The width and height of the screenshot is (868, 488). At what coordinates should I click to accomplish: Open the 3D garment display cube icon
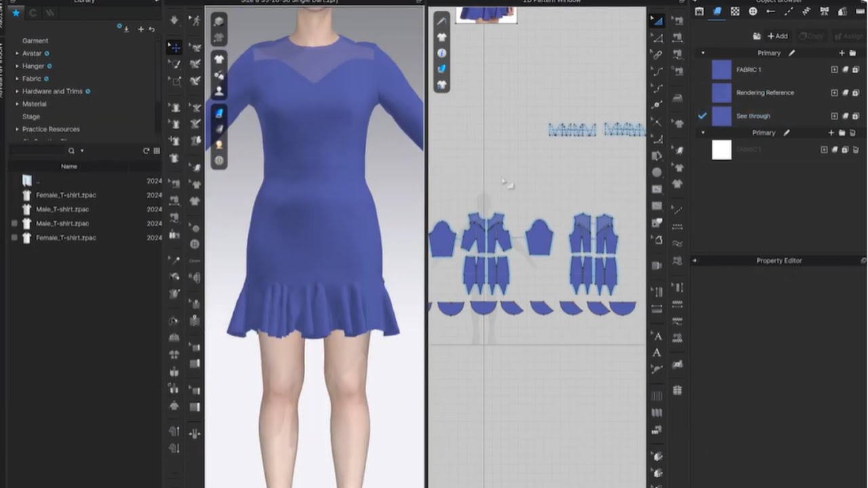pos(219,22)
